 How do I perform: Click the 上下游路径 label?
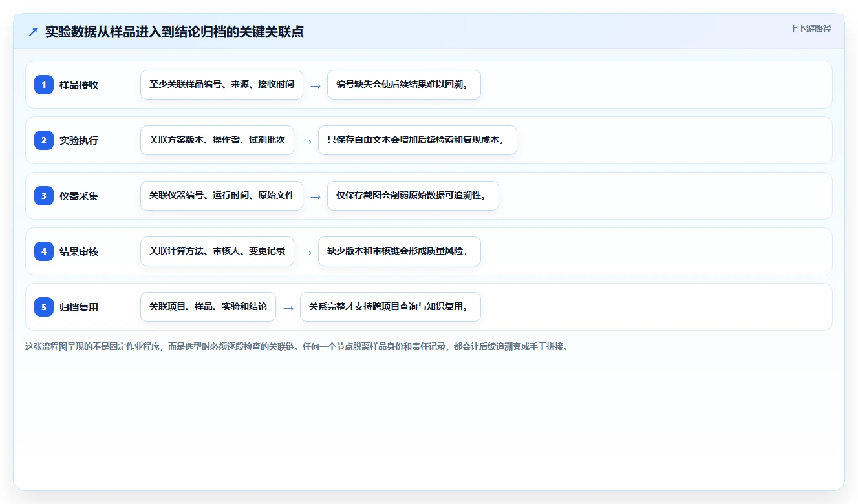[810, 29]
